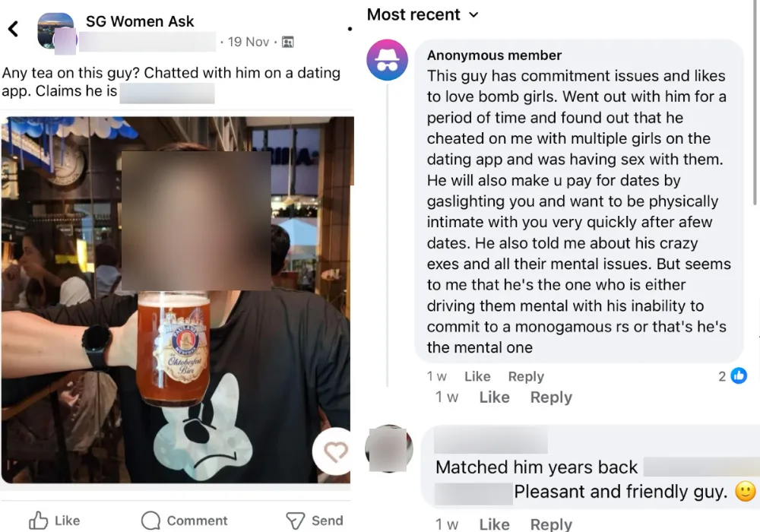Go back with the left arrow icon

point(13,29)
